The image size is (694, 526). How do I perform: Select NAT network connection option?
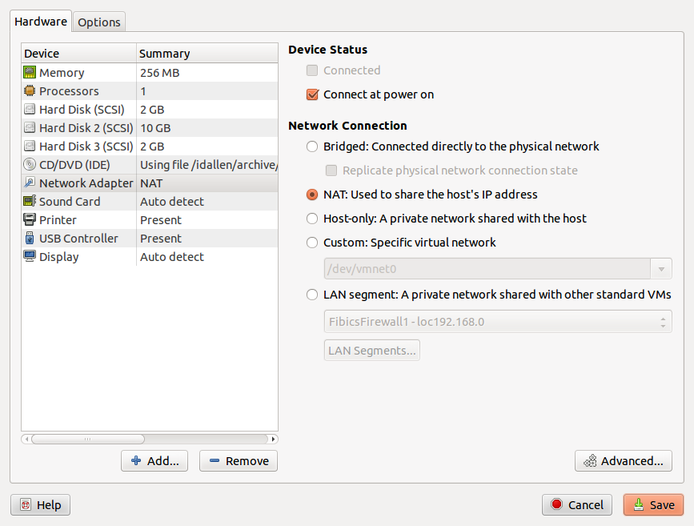[312, 194]
